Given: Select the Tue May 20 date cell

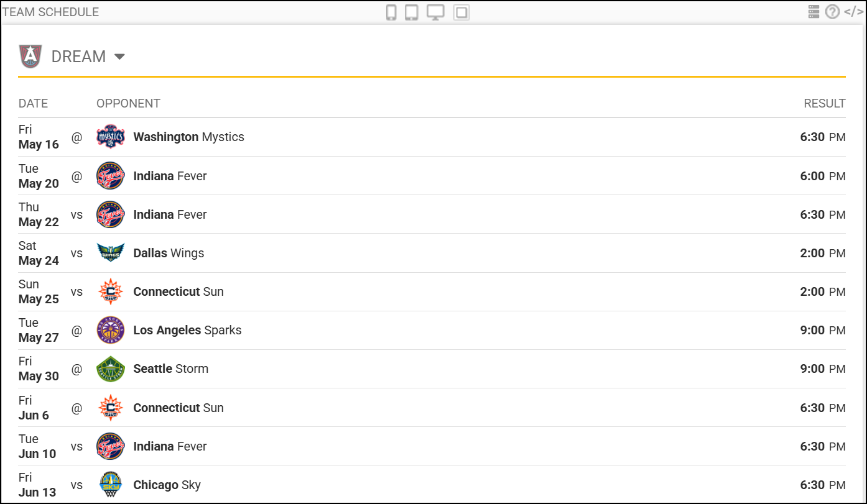Looking at the screenshot, I should 39,176.
